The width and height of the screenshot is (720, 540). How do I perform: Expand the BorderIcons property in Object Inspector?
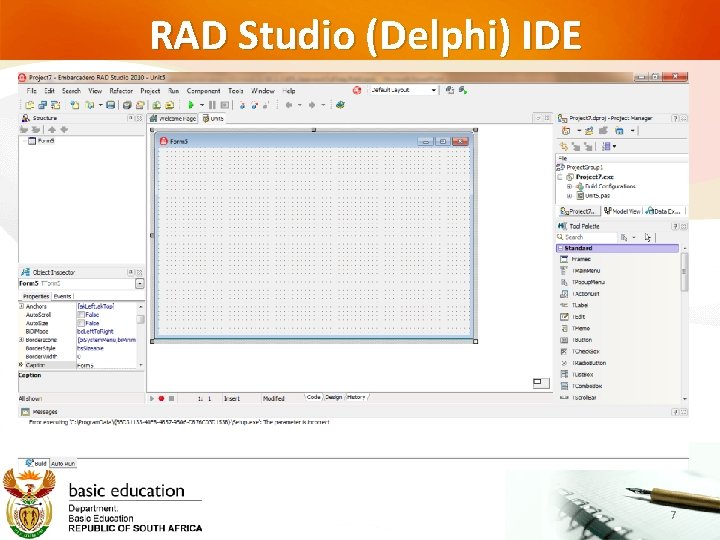click(21, 340)
